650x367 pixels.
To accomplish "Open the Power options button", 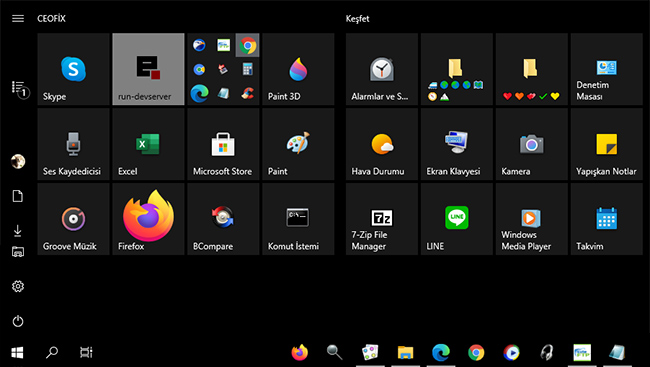I will tap(18, 321).
